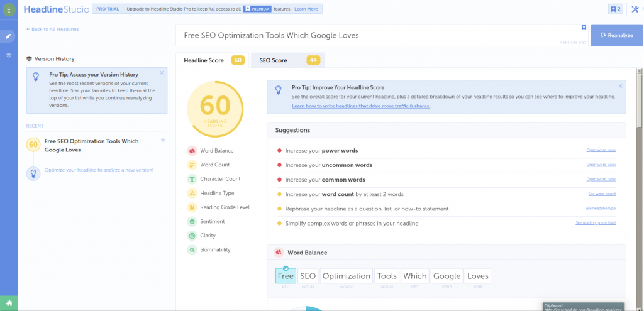
Task: Click the PRO TRIAL badge
Action: (108, 9)
